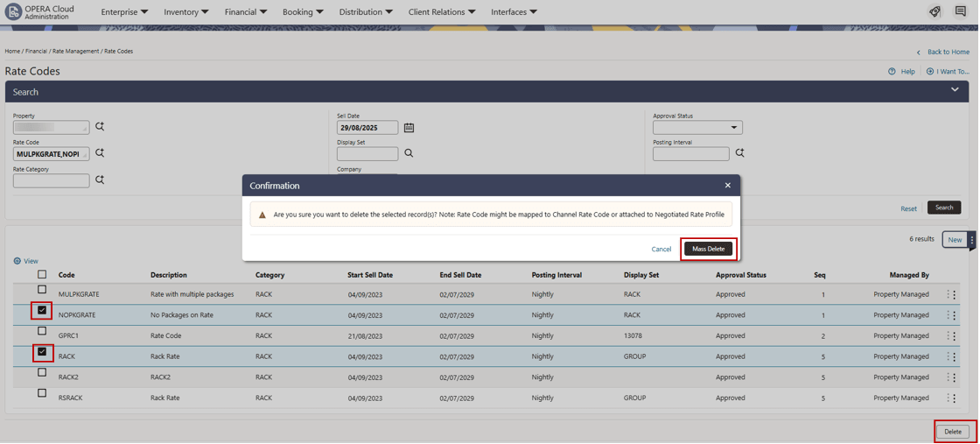Screen dimensions: 980x444
Task: Expand the Financial menu
Action: 246,12
